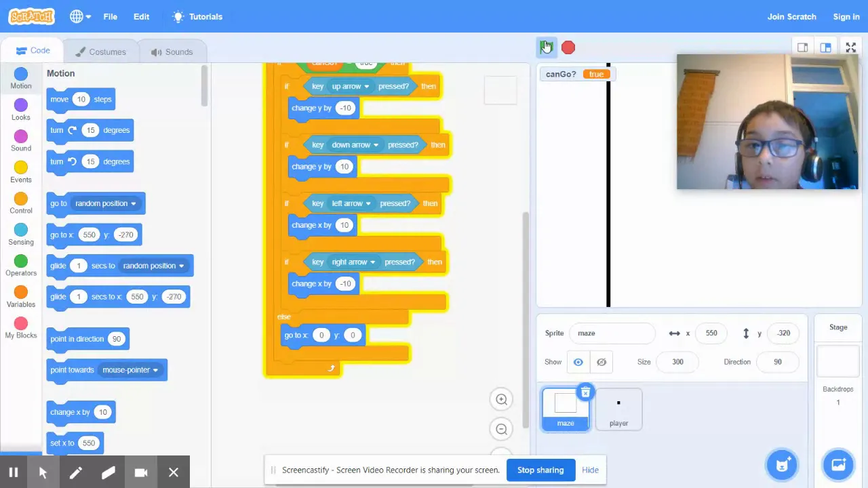Image resolution: width=868 pixels, height=488 pixels.
Task: Click Sign in link
Action: coord(846,16)
